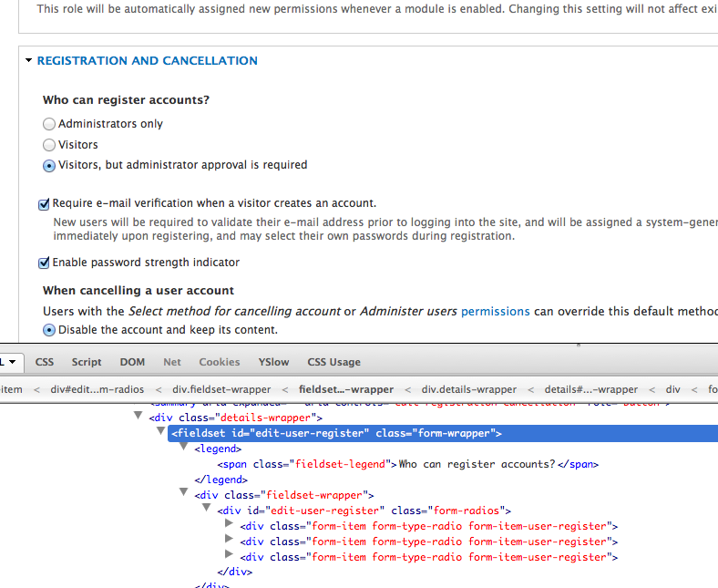
Task: Switch to the YSlow tab in Firebug
Action: coord(273,362)
